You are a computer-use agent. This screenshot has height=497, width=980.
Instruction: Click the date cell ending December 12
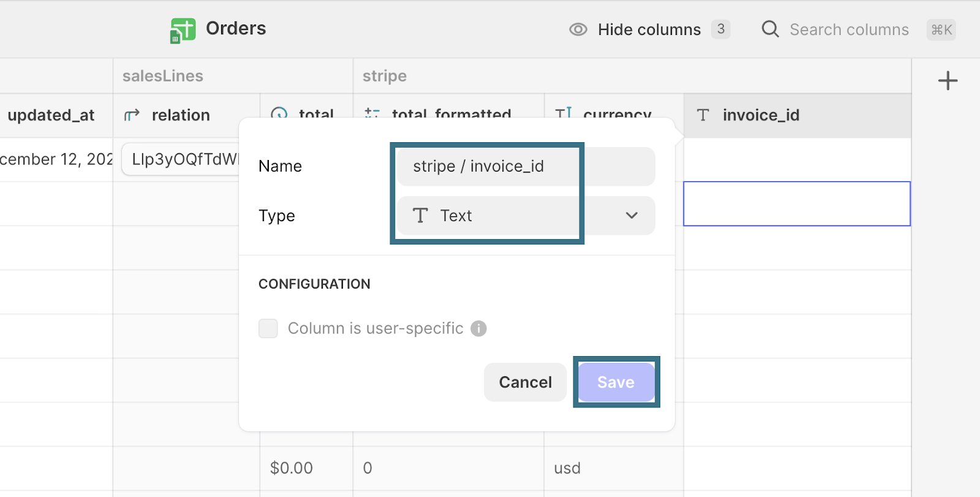[x=56, y=159]
